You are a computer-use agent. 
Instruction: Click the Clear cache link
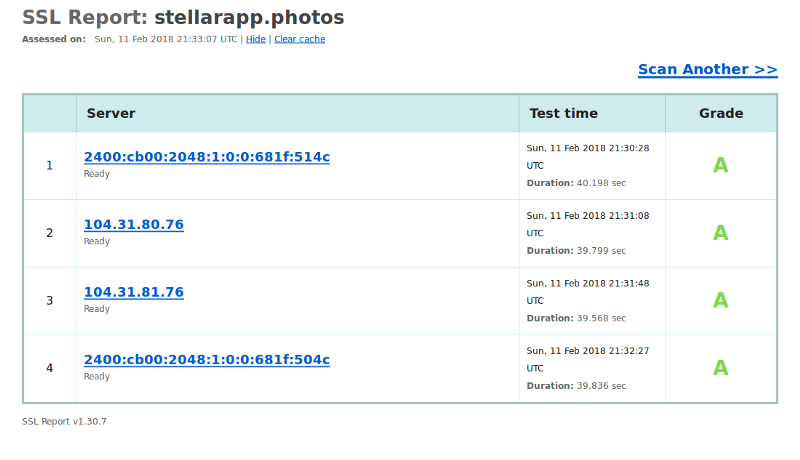299,39
